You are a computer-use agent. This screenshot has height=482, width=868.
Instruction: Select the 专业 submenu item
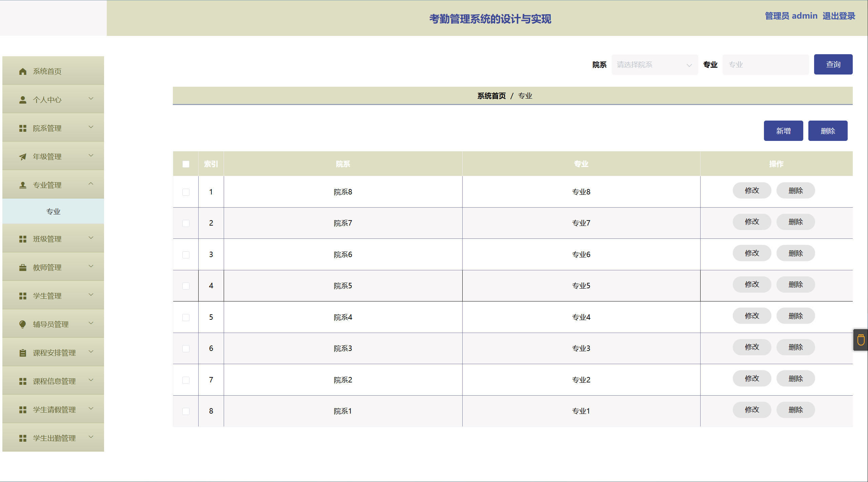click(x=53, y=211)
